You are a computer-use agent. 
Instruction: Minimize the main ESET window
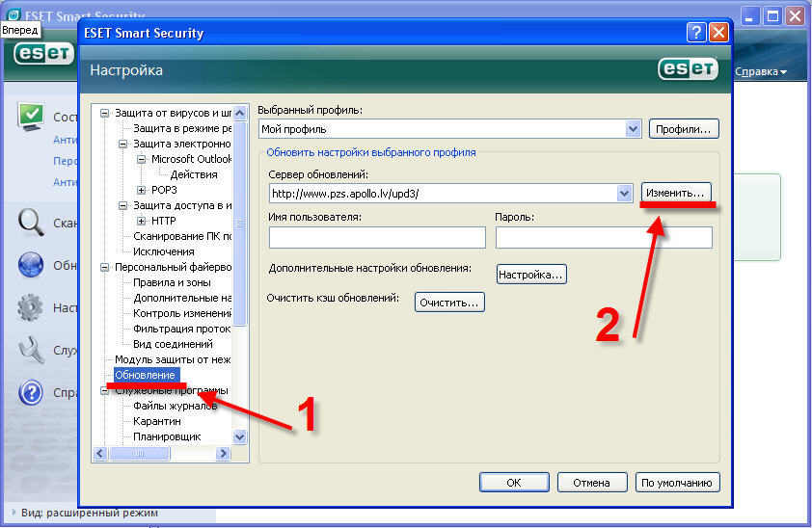tap(750, 16)
